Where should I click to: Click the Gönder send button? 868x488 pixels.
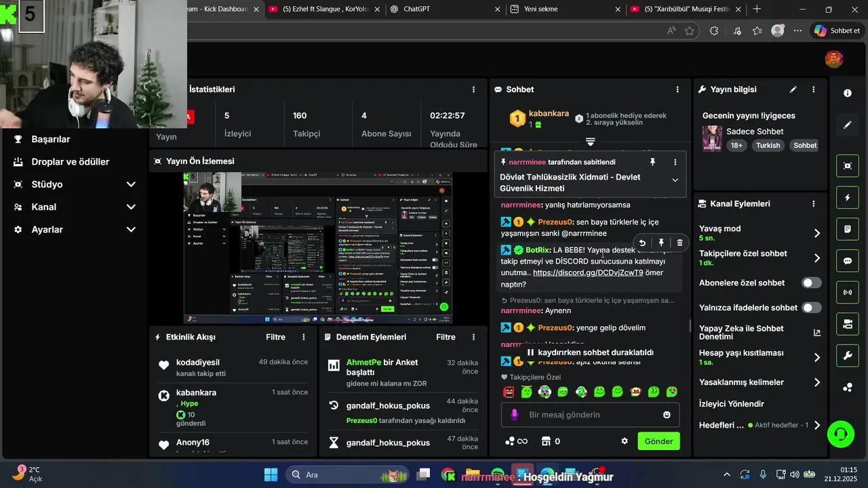coord(658,441)
